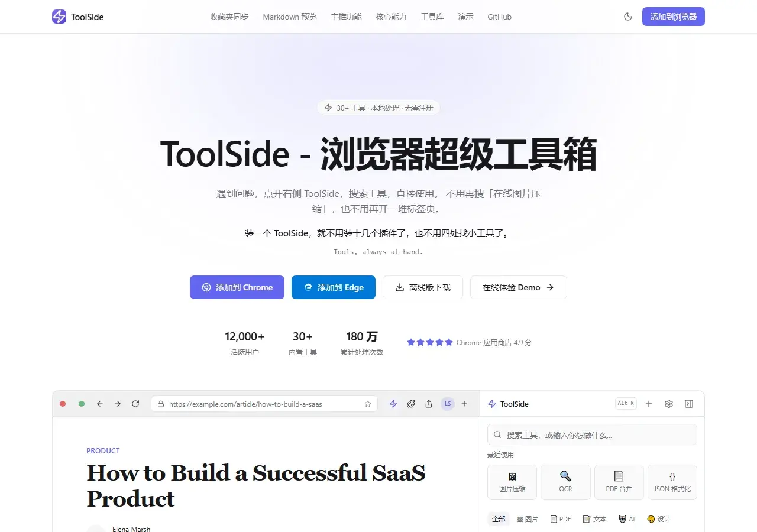Collapse the ToolSide side panel
The width and height of the screenshot is (757, 532).
click(x=689, y=404)
